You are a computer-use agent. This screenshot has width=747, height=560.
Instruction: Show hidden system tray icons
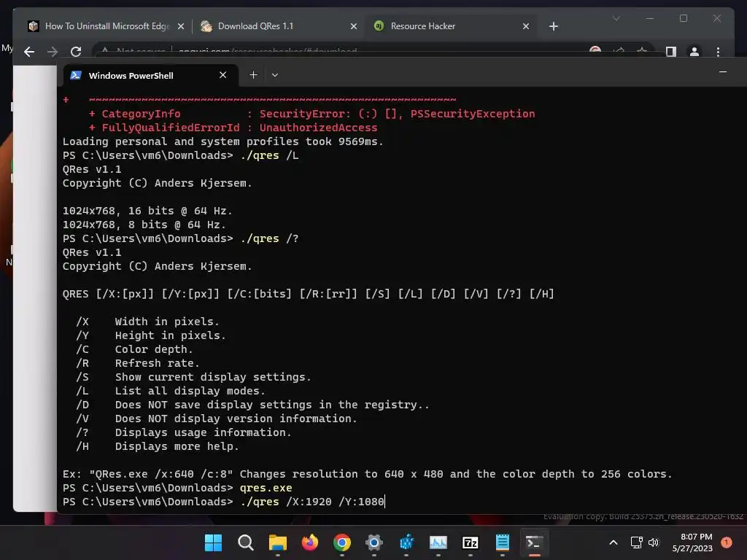click(x=614, y=542)
